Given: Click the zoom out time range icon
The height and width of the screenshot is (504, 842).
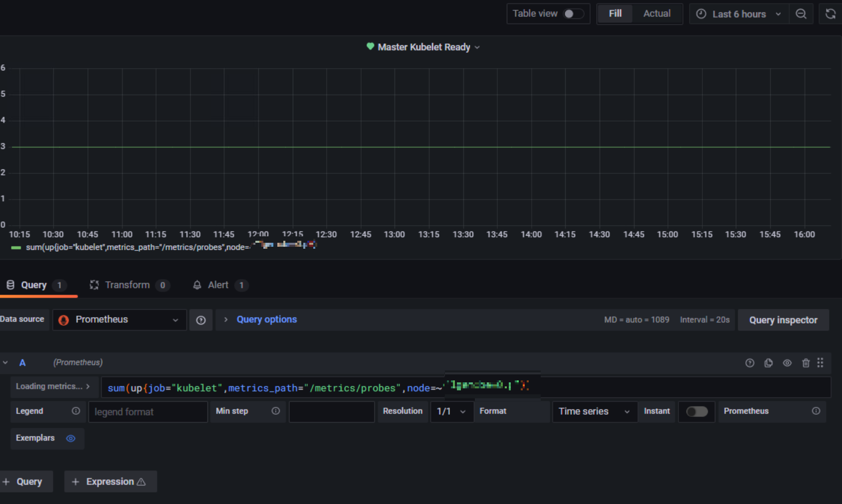Looking at the screenshot, I should [801, 14].
